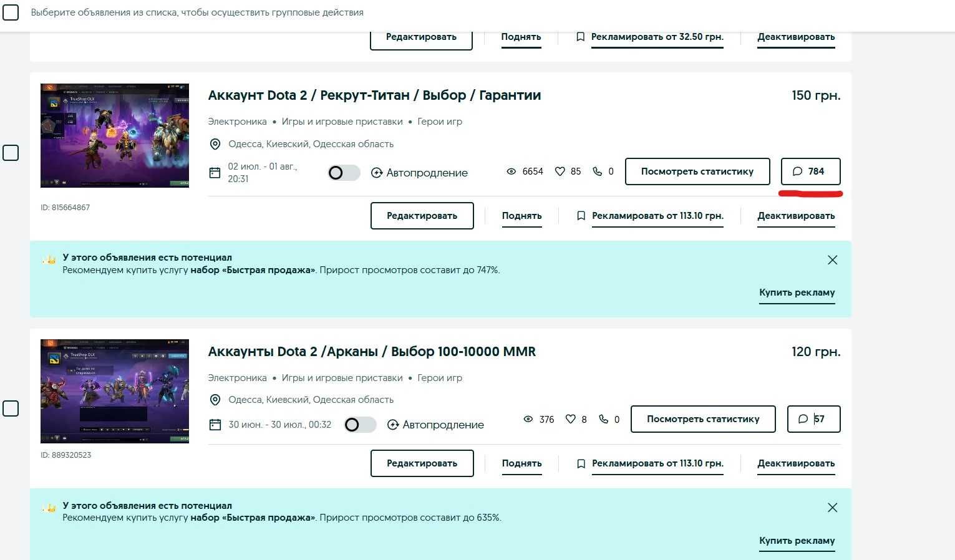Click eye views icon beside 6654
This screenshot has width=955, height=560.
tap(511, 171)
